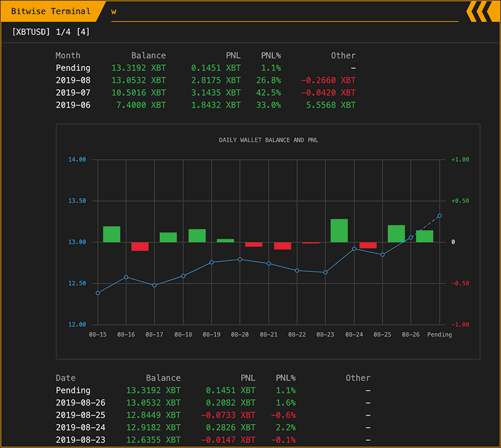Click the 7.4000 XBT balance value
The height and width of the screenshot is (448, 501).
point(141,105)
